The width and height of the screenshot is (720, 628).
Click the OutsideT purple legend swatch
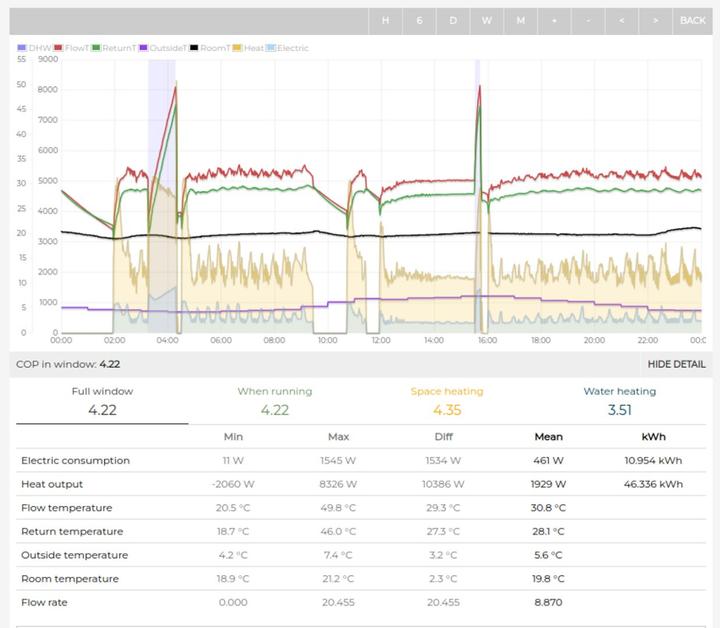point(144,48)
